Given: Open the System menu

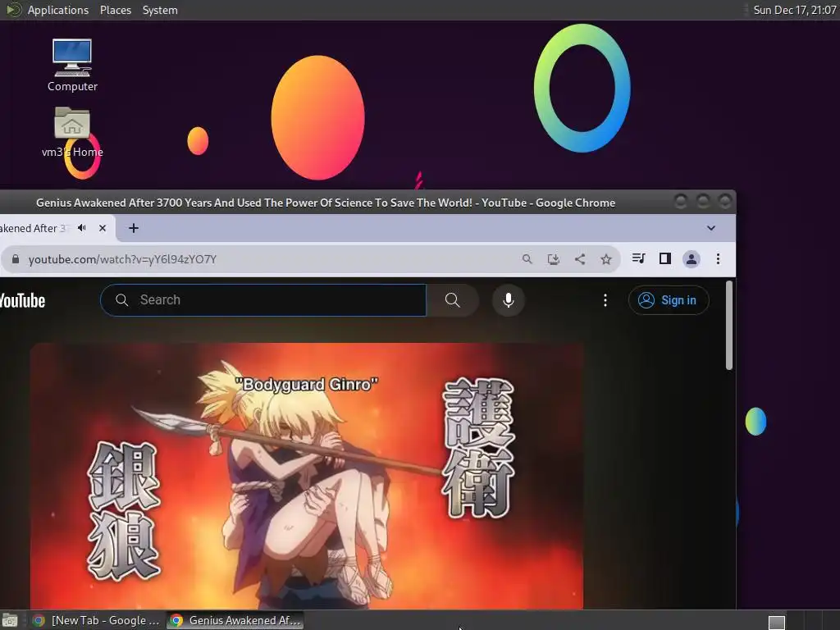Looking at the screenshot, I should 160,10.
